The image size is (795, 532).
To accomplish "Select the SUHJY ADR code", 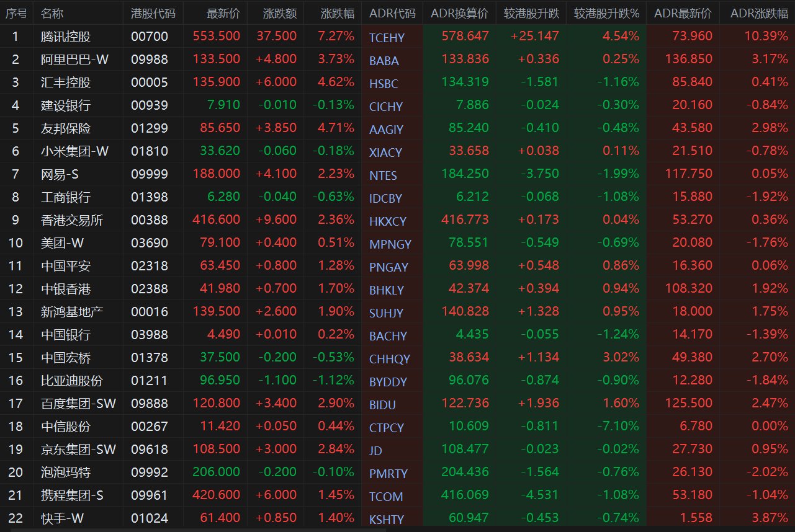I will point(386,313).
